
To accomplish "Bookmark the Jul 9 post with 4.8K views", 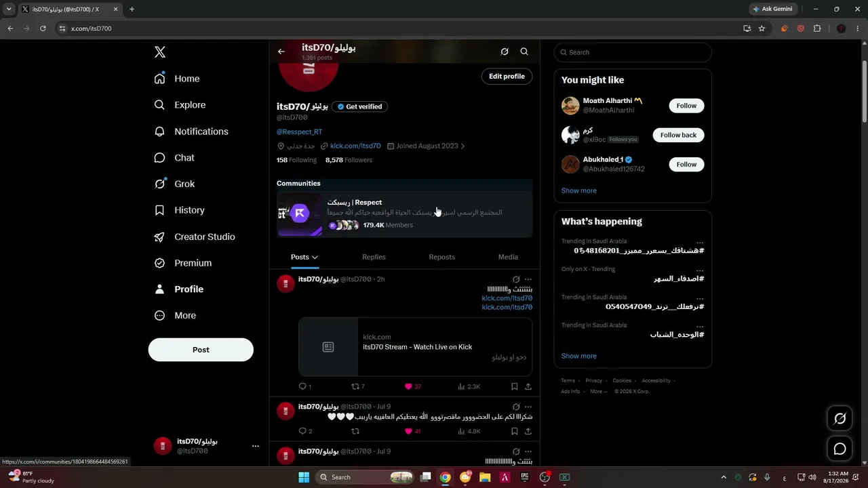I will (514, 431).
